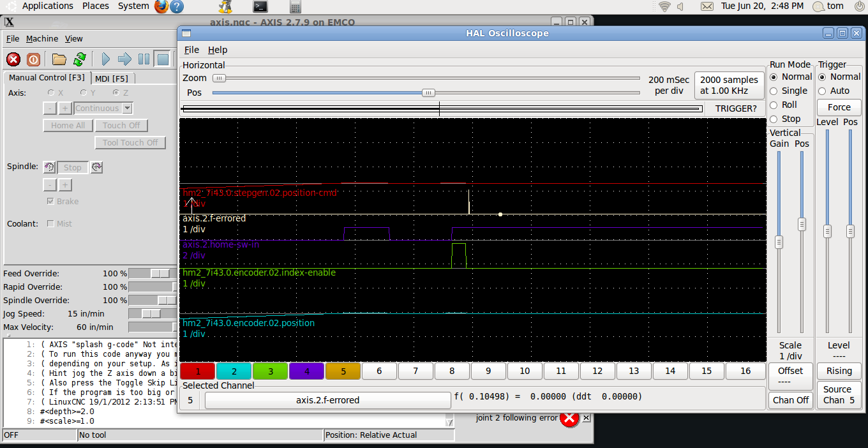Launch the terminal from the top panel
Viewport: 868px width, 448px height.
point(260,6)
